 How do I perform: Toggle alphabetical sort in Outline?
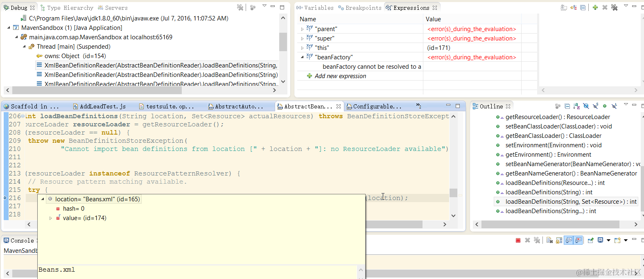coord(576,106)
